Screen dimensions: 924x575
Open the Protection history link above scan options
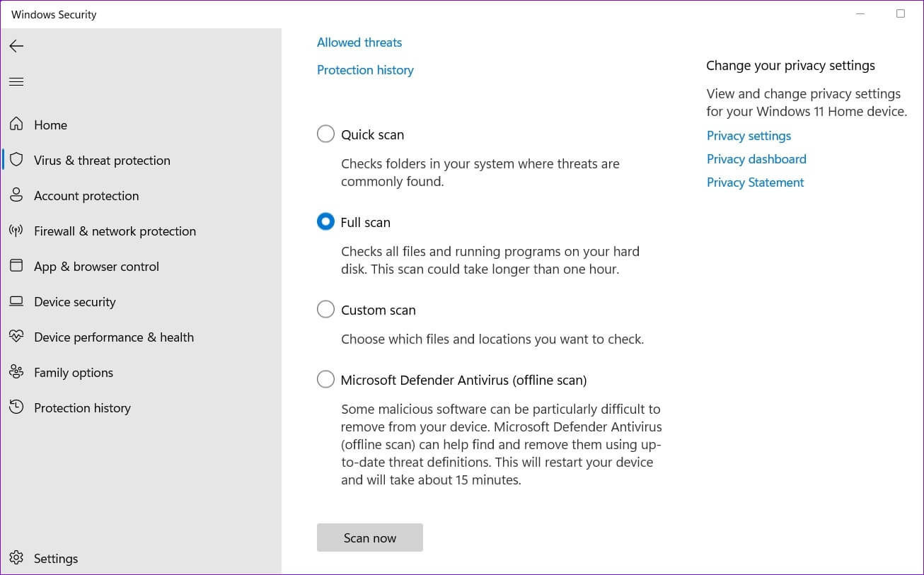(365, 70)
